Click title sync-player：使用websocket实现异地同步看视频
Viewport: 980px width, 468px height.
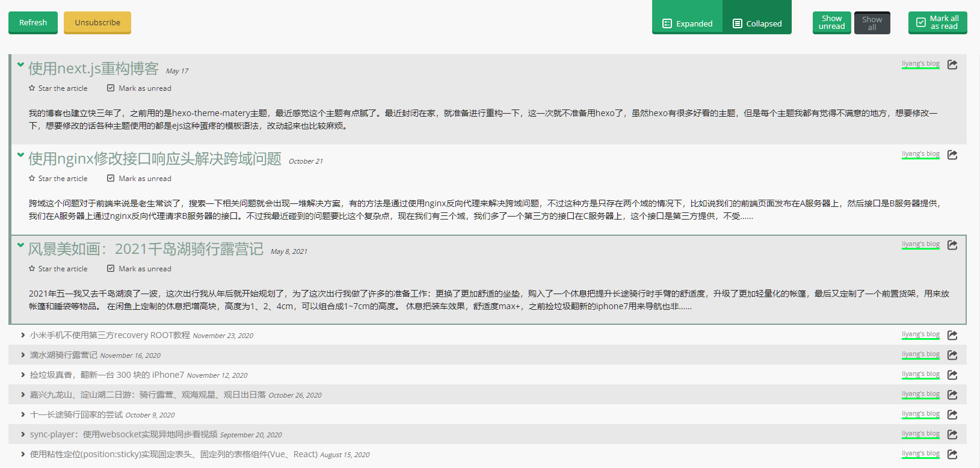[x=124, y=434]
